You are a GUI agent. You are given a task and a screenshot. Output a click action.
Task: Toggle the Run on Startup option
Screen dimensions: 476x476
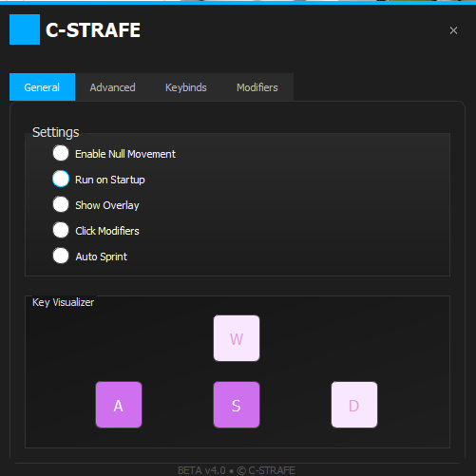click(61, 179)
